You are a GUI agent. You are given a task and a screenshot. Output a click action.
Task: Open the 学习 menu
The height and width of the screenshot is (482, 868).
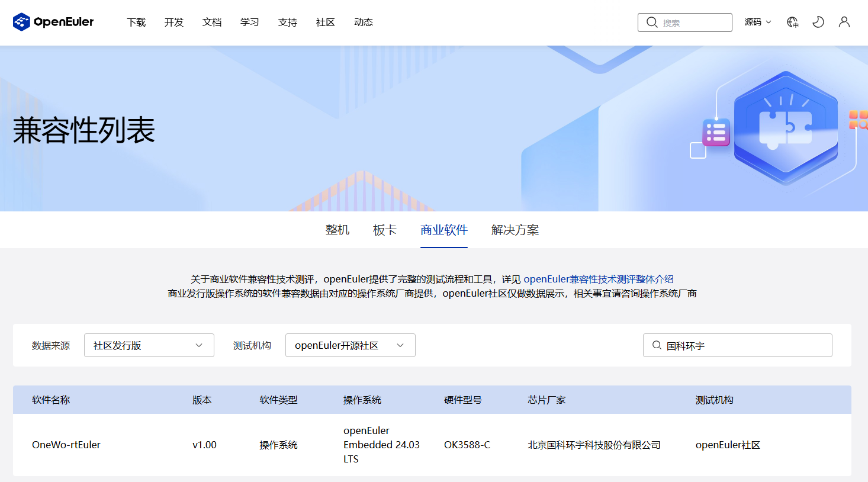pyautogui.click(x=250, y=22)
